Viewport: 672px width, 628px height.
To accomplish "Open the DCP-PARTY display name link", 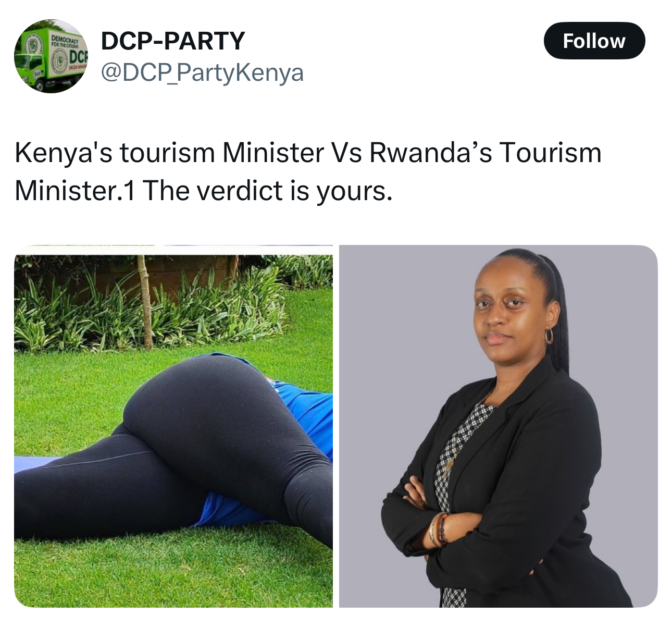I will (173, 41).
